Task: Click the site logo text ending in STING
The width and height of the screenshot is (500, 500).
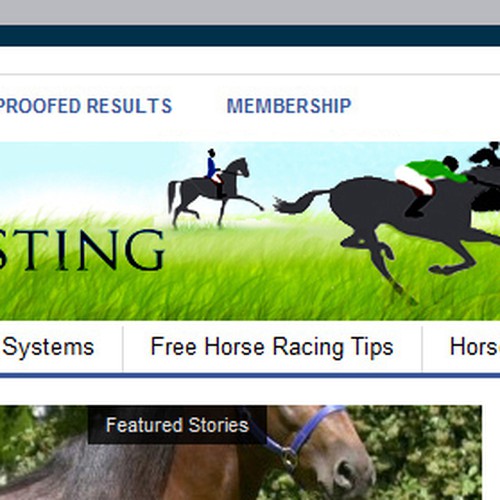Action: click(82, 250)
